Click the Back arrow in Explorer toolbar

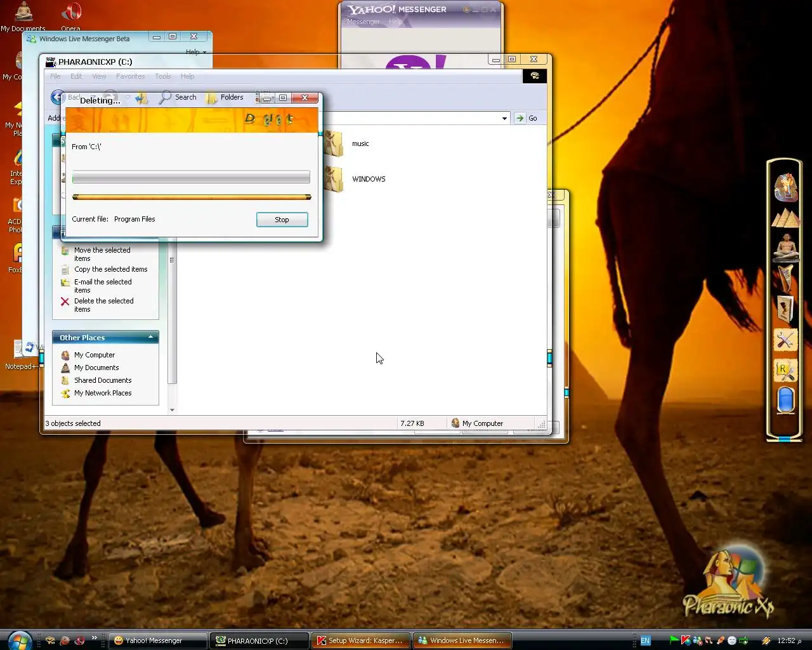click(58, 97)
